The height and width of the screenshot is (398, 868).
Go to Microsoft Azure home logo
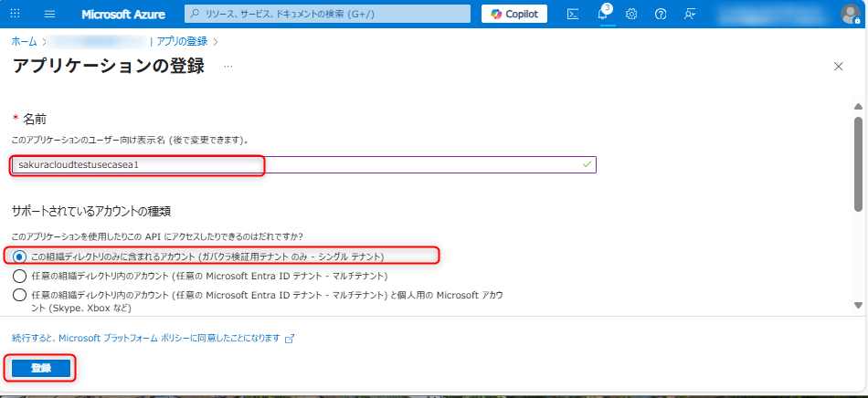pyautogui.click(x=123, y=15)
